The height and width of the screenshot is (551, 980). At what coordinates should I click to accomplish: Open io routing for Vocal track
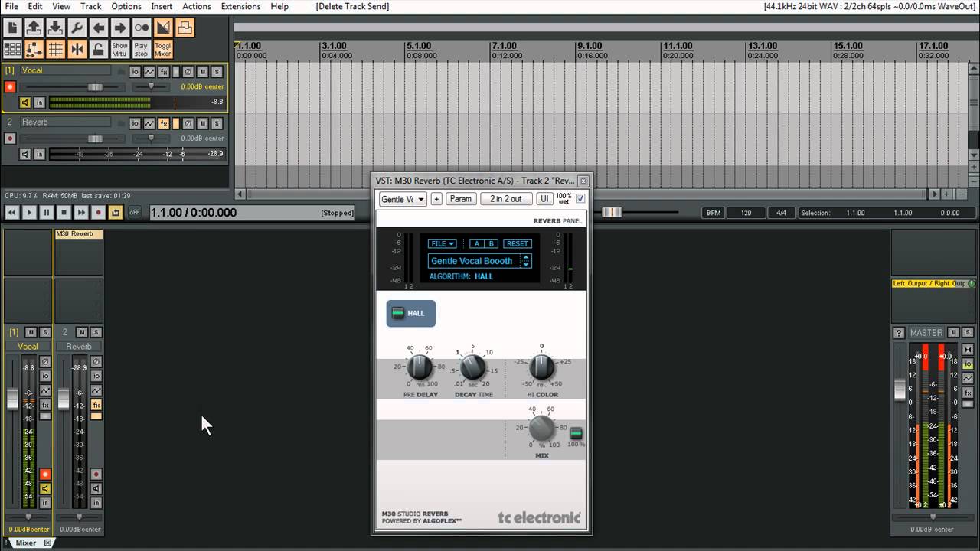click(x=135, y=71)
